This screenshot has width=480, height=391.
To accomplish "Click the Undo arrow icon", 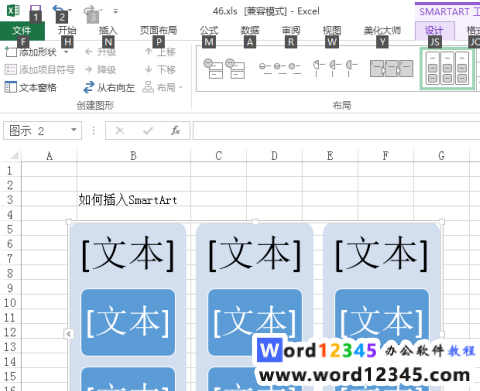I will [x=59, y=9].
